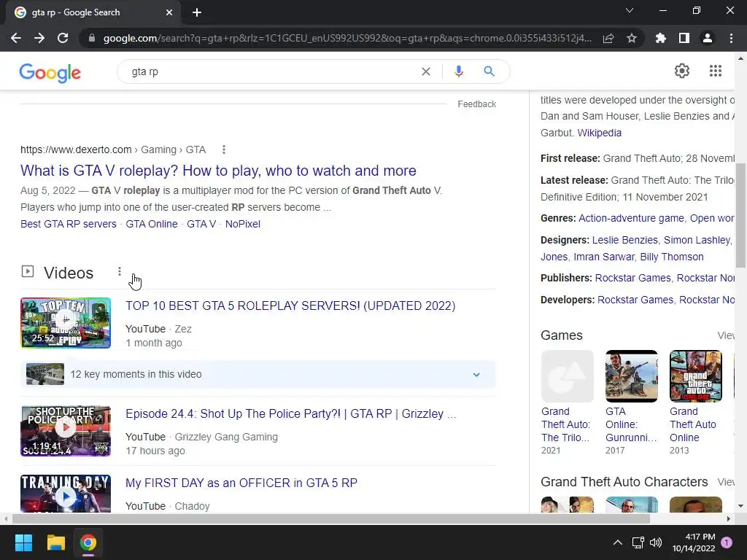Close the gta rp Google Search tab
The height and width of the screenshot is (560, 747).
pos(169,12)
